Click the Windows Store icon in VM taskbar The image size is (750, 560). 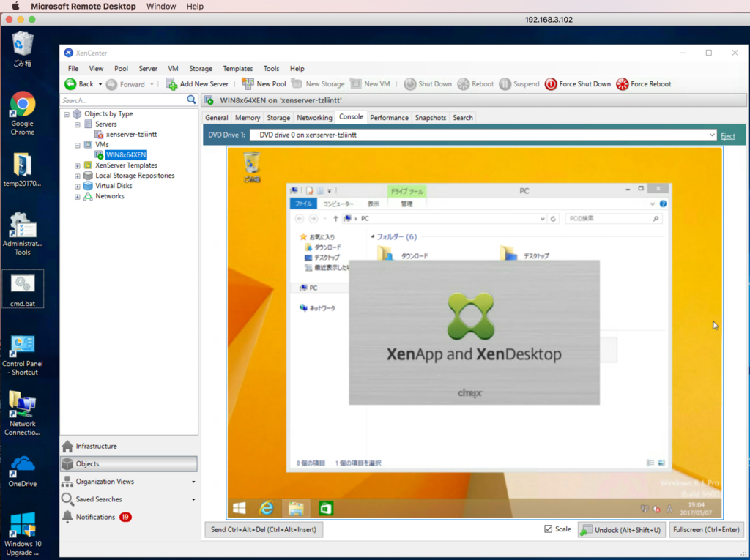click(x=326, y=508)
